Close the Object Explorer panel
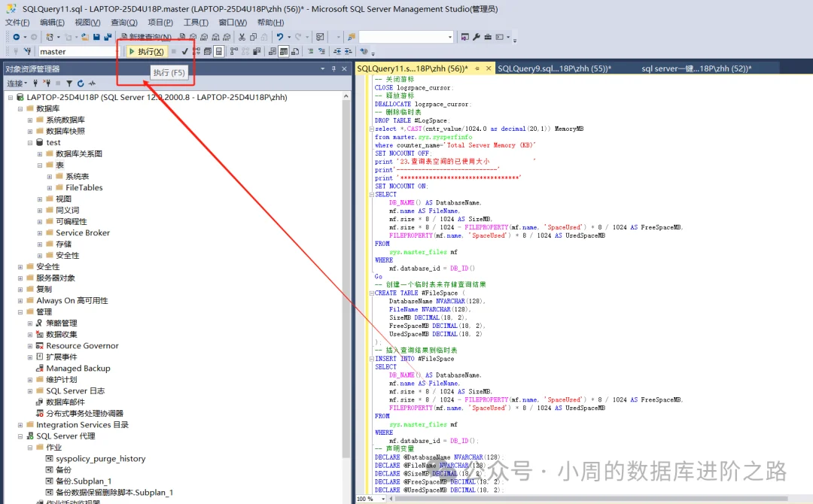Image resolution: width=813 pixels, height=504 pixels. pyautogui.click(x=344, y=69)
